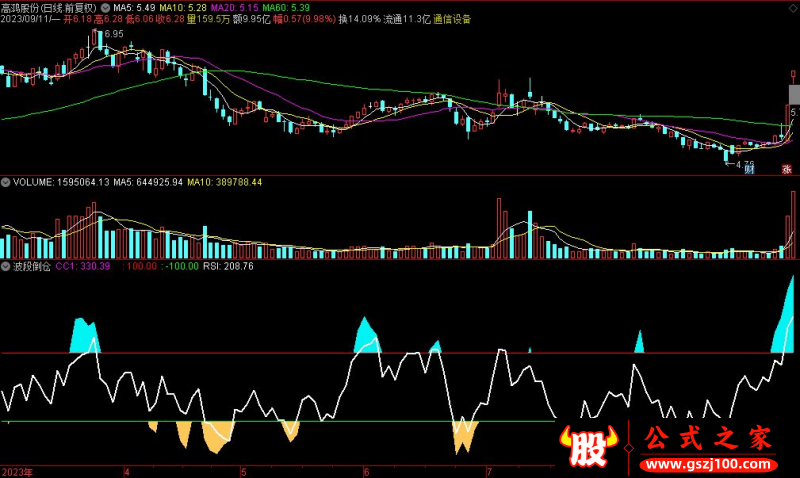This screenshot has width=800, height=478.
Task: Click the low price 低6.06
Action: [139, 19]
